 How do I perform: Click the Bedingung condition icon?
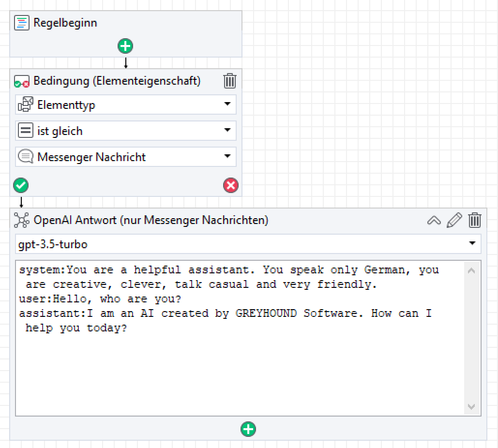[x=22, y=81]
